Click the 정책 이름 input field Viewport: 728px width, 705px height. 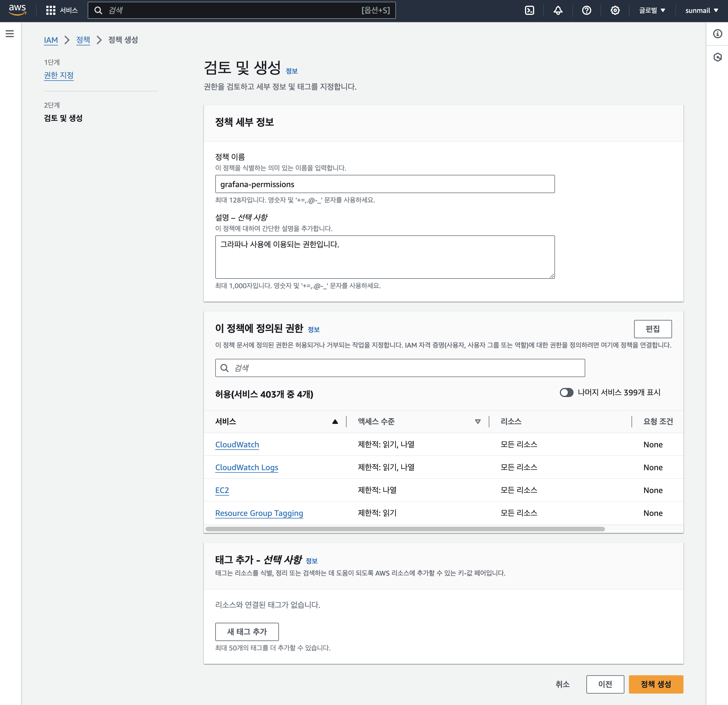point(385,184)
